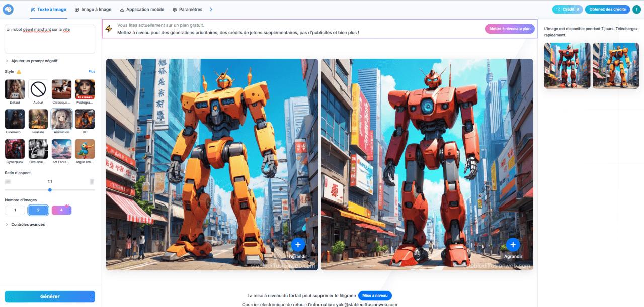
Task: Click the Crédit: 8 badge
Action: [x=568, y=9]
